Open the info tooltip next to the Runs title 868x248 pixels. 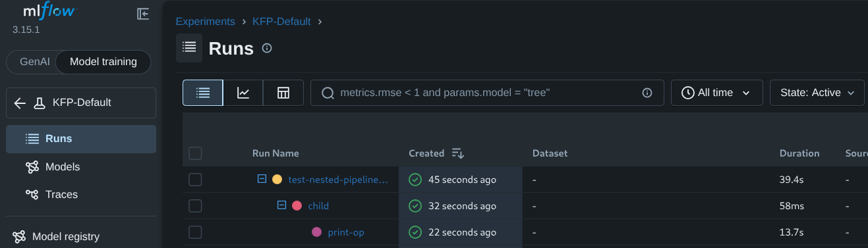(x=267, y=48)
